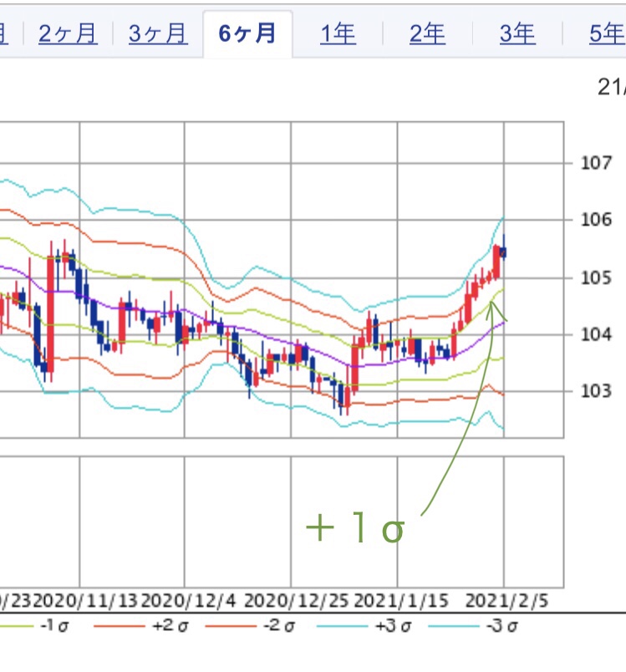Click the 2021/2/5 date axis label
Viewport: 626px width, 672px height.
(x=507, y=601)
